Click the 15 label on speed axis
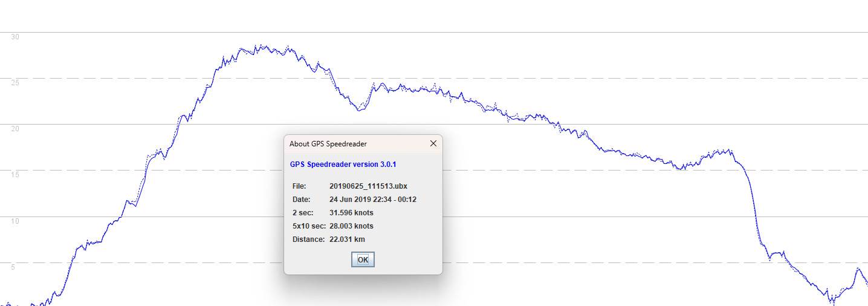This screenshot has width=868, height=306. point(15,175)
